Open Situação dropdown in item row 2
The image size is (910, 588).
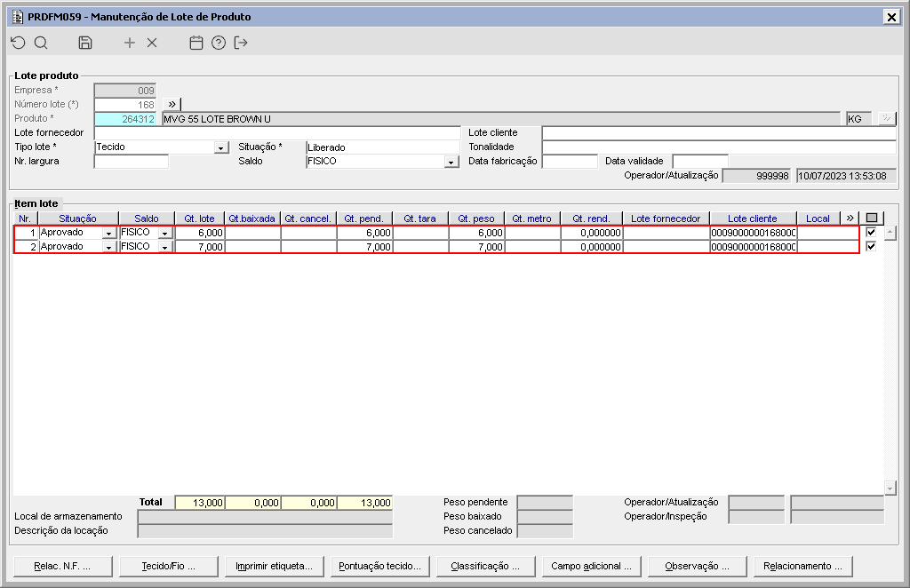tap(108, 248)
